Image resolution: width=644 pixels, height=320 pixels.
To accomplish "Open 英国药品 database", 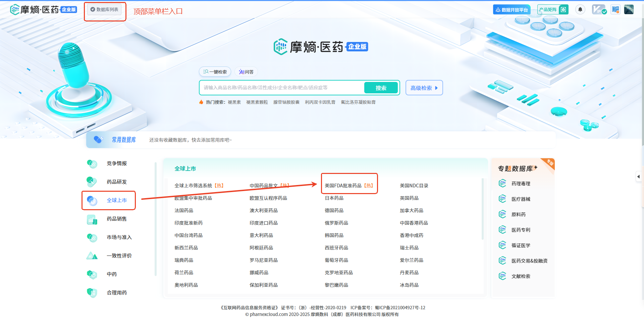I will click(409, 198).
